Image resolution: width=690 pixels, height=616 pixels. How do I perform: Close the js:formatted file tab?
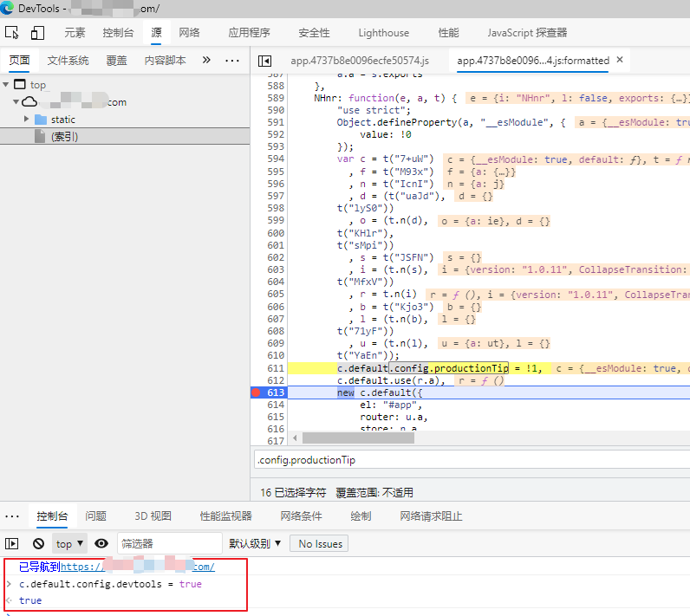point(620,60)
